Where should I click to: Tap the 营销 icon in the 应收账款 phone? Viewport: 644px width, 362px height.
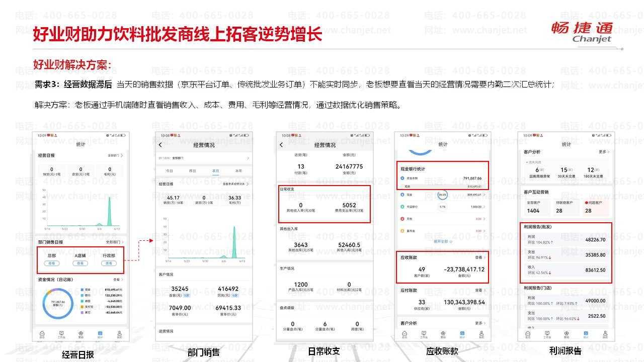[443, 334]
